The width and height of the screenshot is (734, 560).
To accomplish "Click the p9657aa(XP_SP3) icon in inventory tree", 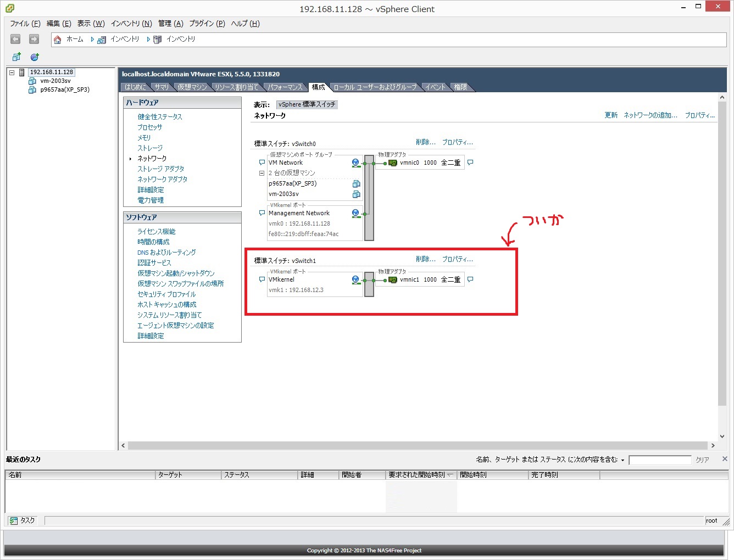I will (32, 90).
